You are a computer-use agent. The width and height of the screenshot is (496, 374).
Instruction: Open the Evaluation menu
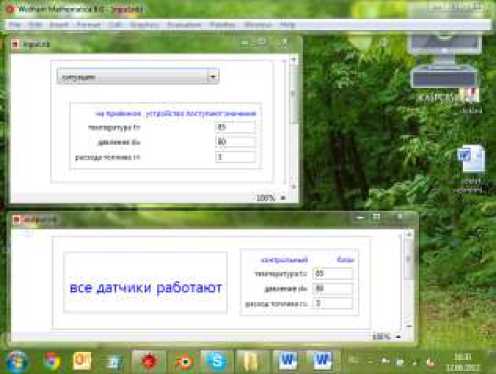(x=184, y=25)
